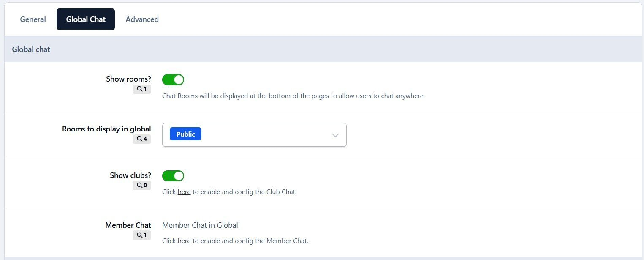Follow the 'here' link for Club Chat config
Image resolution: width=644 pixels, height=260 pixels.
pyautogui.click(x=184, y=192)
